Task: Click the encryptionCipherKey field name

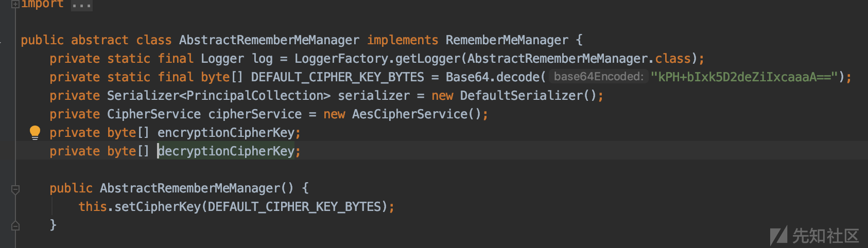Action: tap(226, 133)
